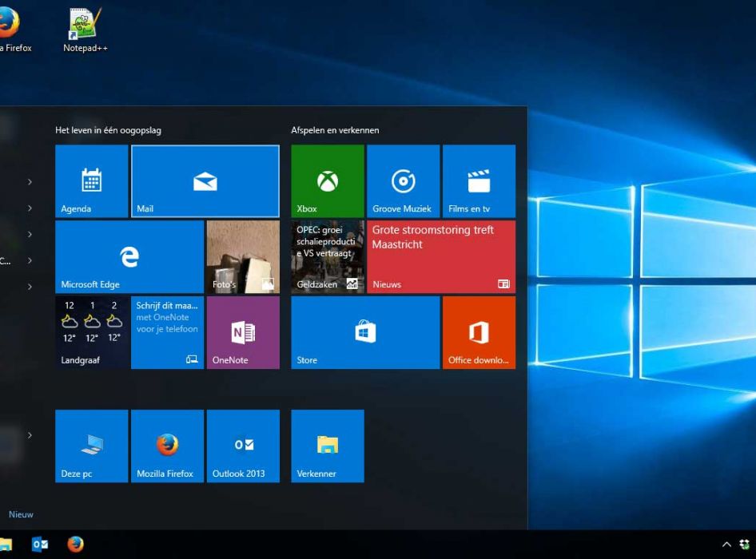Image resolution: width=756 pixels, height=559 pixels.
Task: Expand the lowest chevron above Nieuw
Action: pos(30,436)
